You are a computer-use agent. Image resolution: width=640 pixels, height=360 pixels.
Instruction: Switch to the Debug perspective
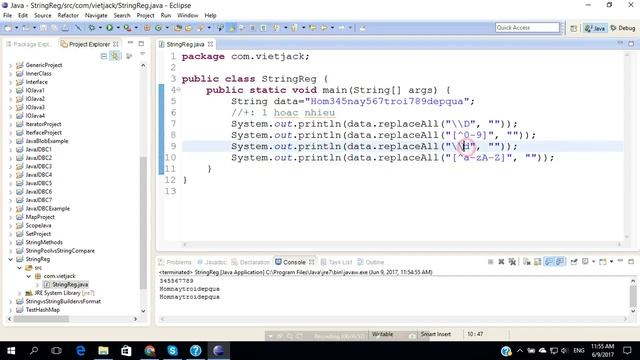point(623,28)
